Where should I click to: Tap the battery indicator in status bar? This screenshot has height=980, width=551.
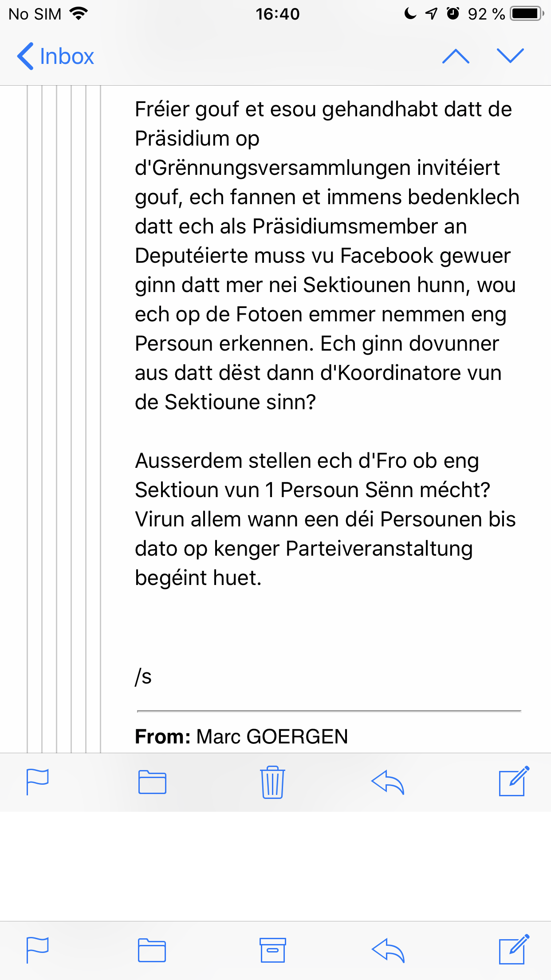527,14
